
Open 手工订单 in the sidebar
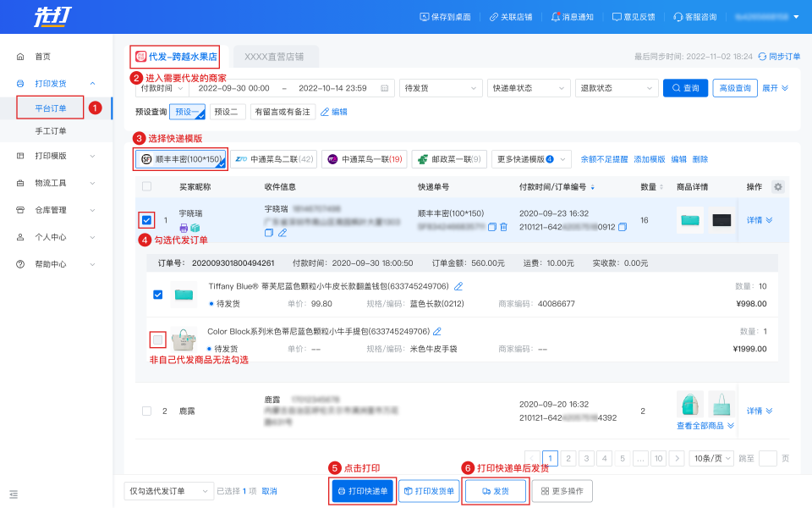51,131
